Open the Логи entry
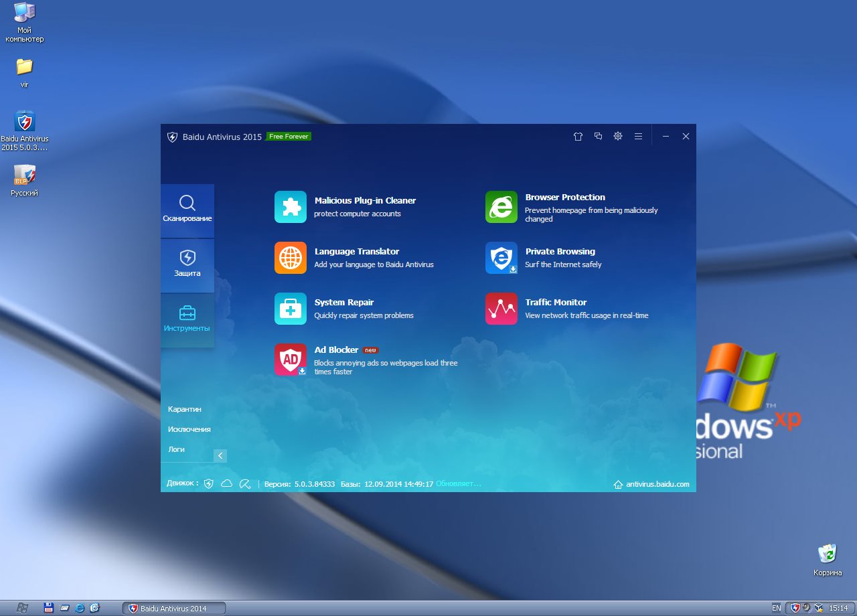Image resolution: width=857 pixels, height=616 pixels. click(176, 449)
